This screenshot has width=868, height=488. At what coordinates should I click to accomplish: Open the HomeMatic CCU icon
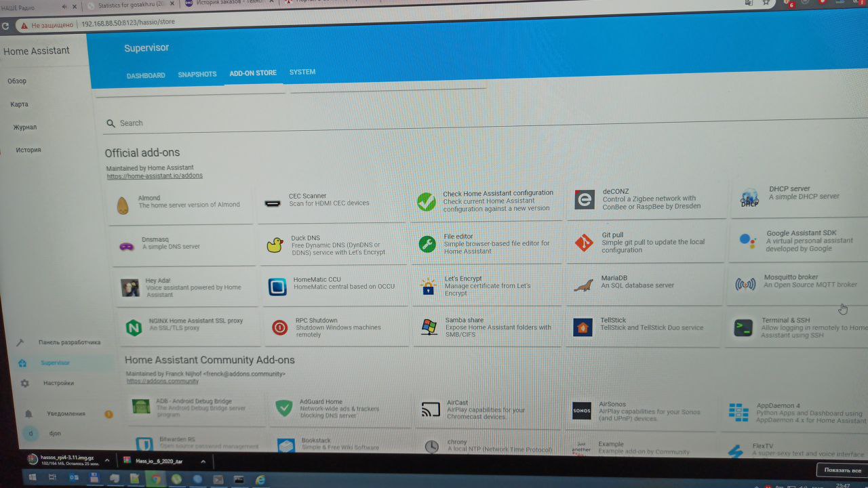pyautogui.click(x=277, y=287)
